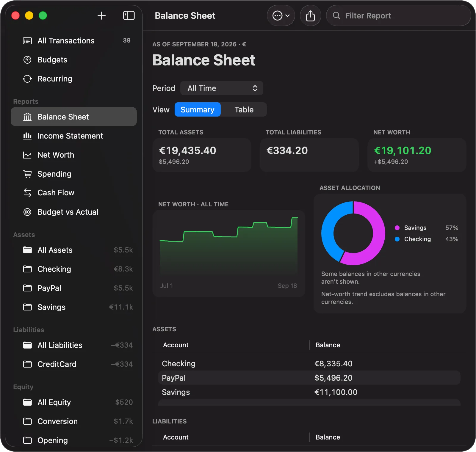
Task: Open All Transactions in sidebar
Action: (x=74, y=41)
